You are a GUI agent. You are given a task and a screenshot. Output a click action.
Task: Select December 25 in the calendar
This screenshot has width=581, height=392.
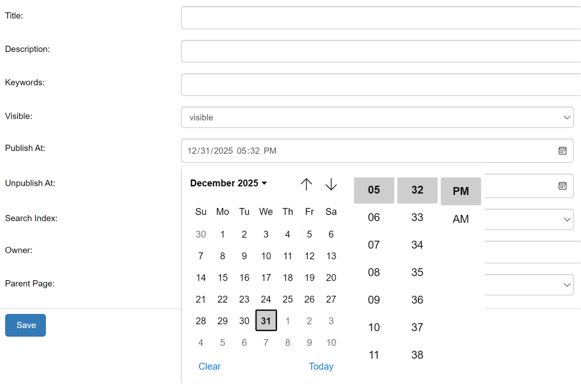pos(288,299)
